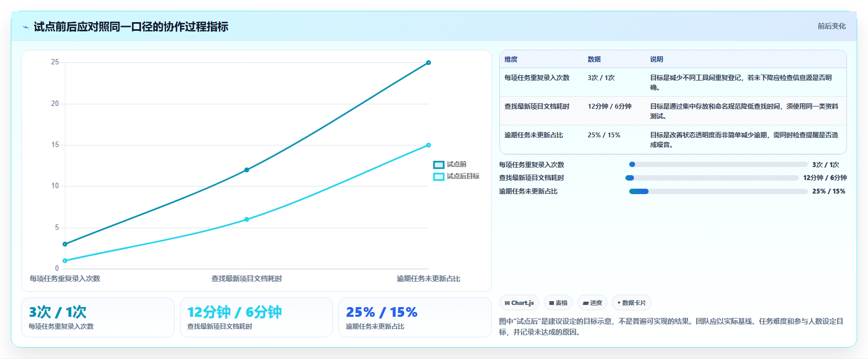Click the lightning icon beside the panel title

(25, 27)
